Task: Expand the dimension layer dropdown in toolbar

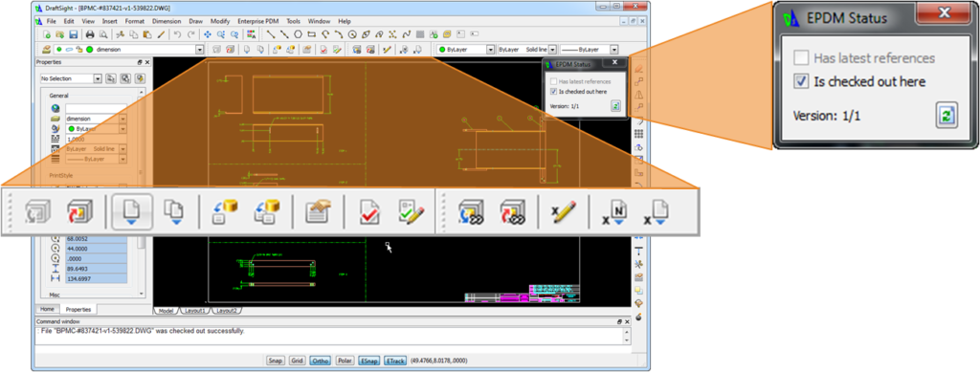Action: [x=200, y=50]
